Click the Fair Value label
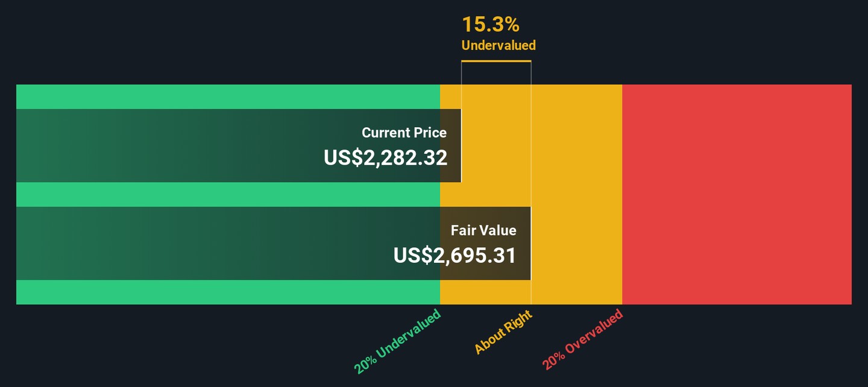The height and width of the screenshot is (387, 868). click(x=483, y=230)
